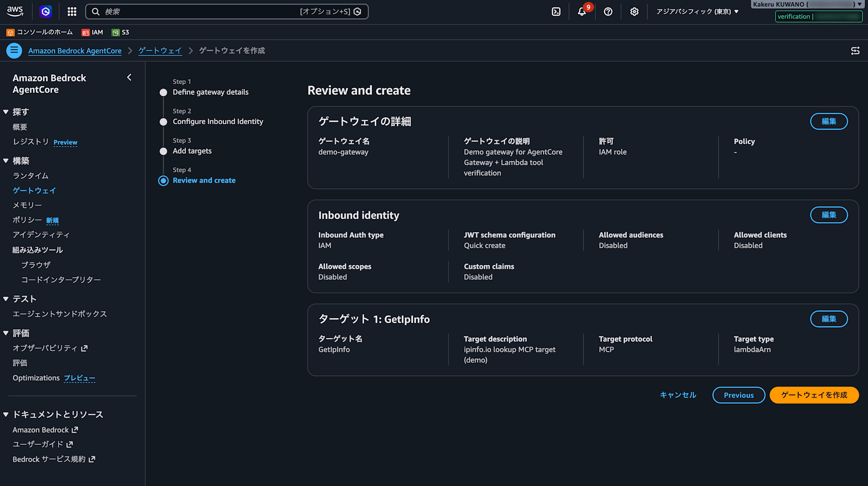Click the Define gateway details step link
This screenshot has height=486, width=868.
[210, 92]
